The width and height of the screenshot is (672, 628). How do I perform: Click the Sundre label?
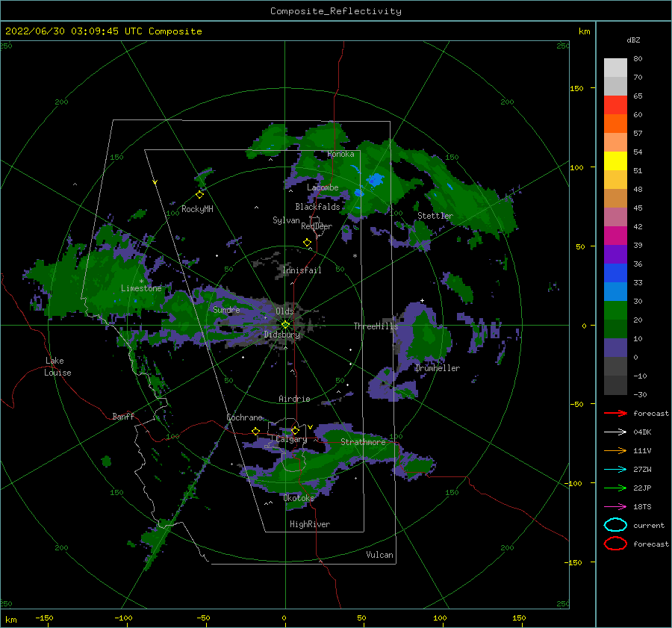click(226, 309)
